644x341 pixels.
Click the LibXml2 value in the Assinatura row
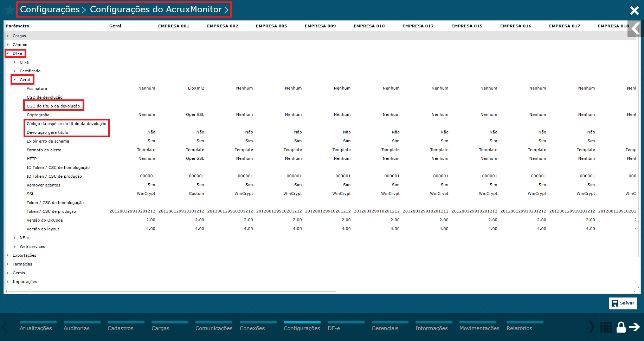tap(196, 88)
